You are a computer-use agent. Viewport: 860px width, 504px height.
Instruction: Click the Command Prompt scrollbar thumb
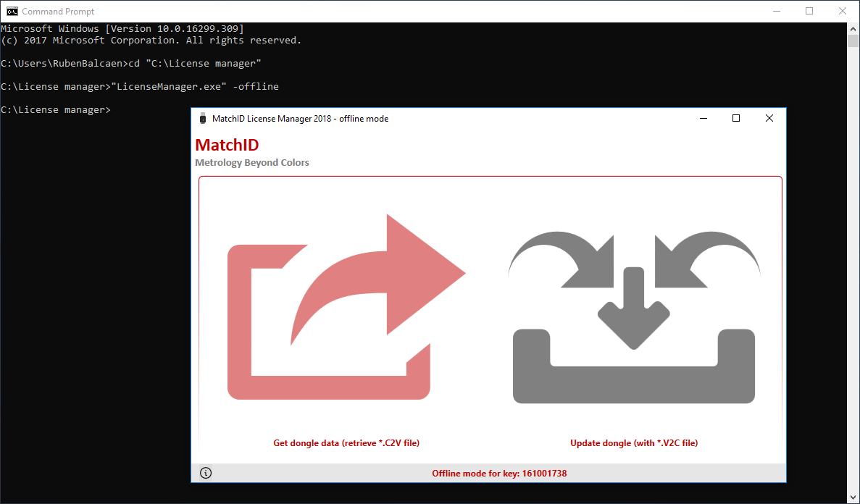(853, 41)
